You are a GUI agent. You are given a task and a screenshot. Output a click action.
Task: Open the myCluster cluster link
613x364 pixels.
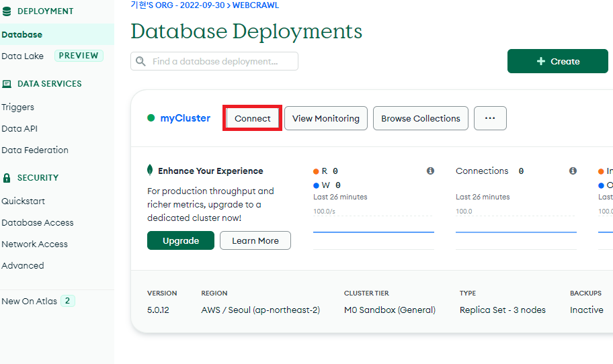(x=186, y=118)
